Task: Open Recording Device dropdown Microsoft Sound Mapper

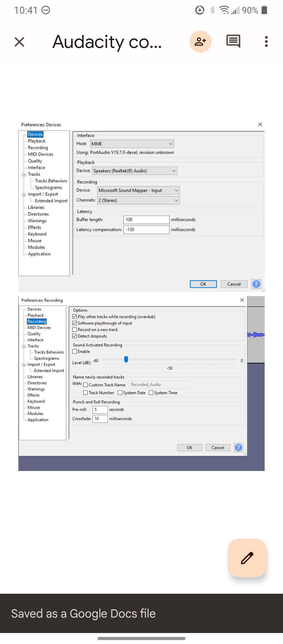Action: coord(138,190)
